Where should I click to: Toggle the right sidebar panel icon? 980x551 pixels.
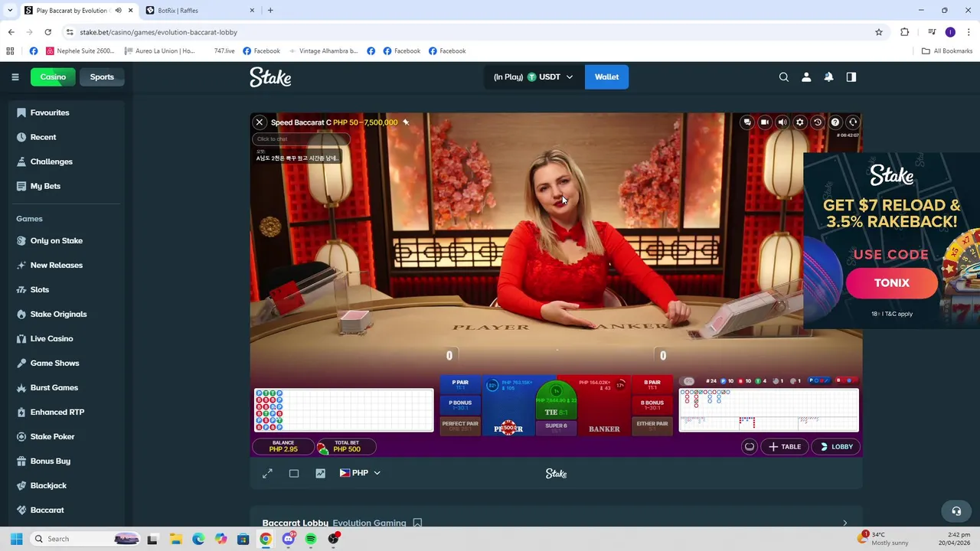(851, 77)
